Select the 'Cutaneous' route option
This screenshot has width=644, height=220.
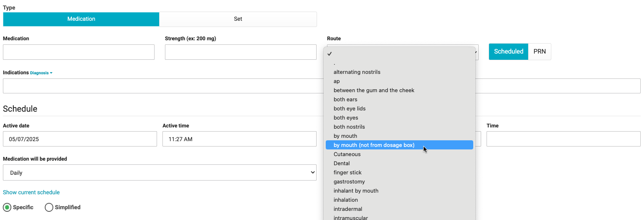tap(347, 154)
